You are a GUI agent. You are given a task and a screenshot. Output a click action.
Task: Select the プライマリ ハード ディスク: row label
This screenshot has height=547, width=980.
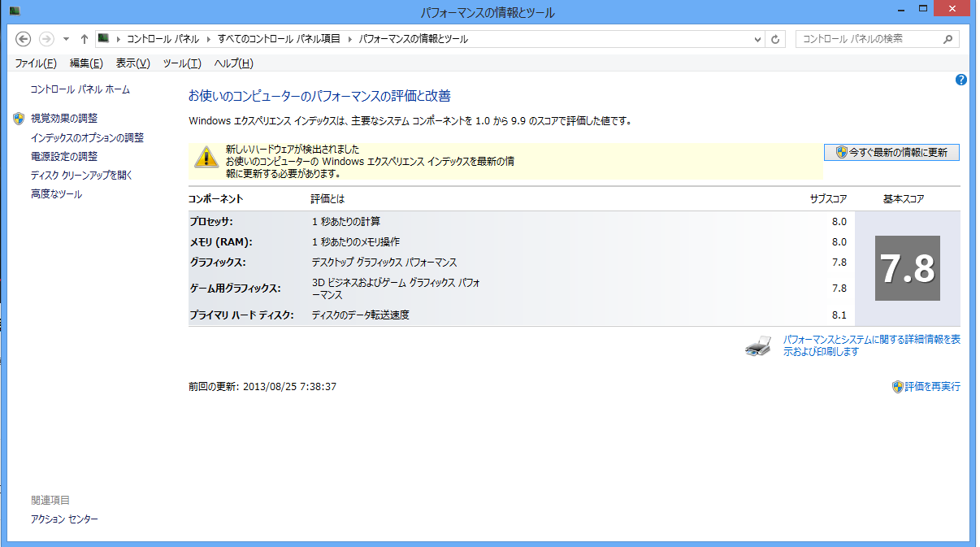pyautogui.click(x=241, y=315)
